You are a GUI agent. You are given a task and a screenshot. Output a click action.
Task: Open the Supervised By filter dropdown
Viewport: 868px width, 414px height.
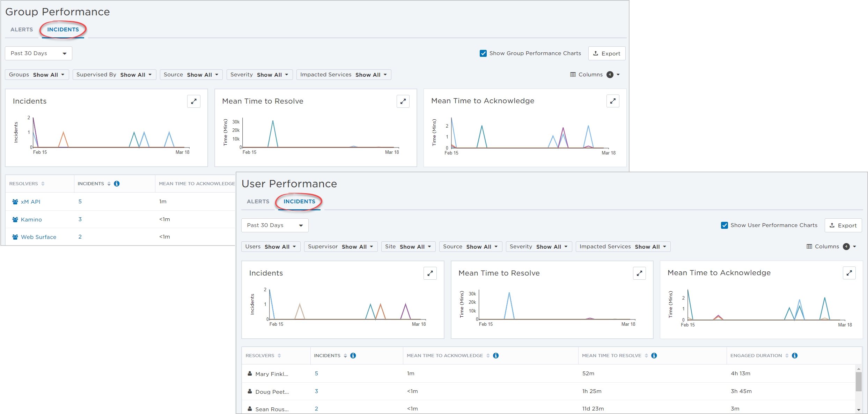click(114, 75)
